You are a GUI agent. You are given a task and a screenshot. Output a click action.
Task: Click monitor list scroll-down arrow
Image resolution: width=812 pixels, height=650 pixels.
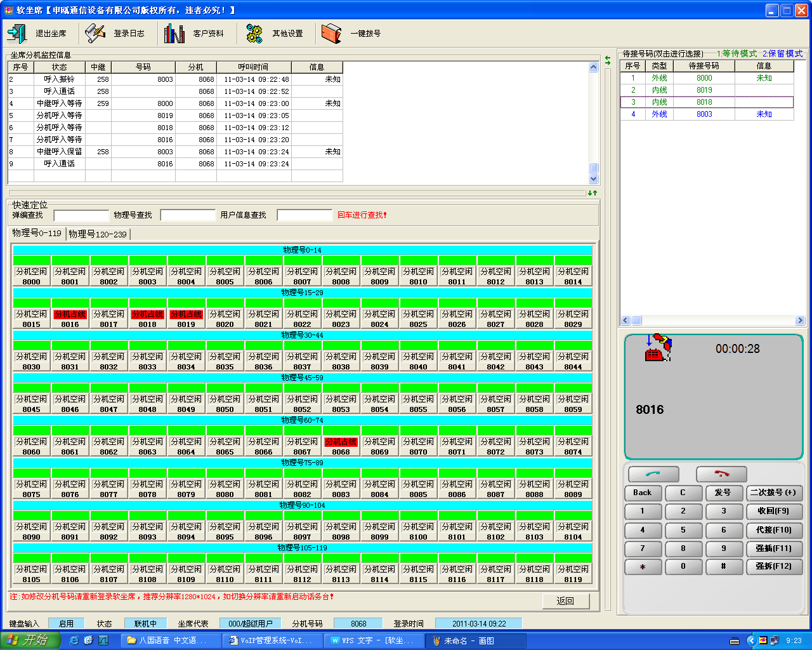pyautogui.click(x=594, y=179)
